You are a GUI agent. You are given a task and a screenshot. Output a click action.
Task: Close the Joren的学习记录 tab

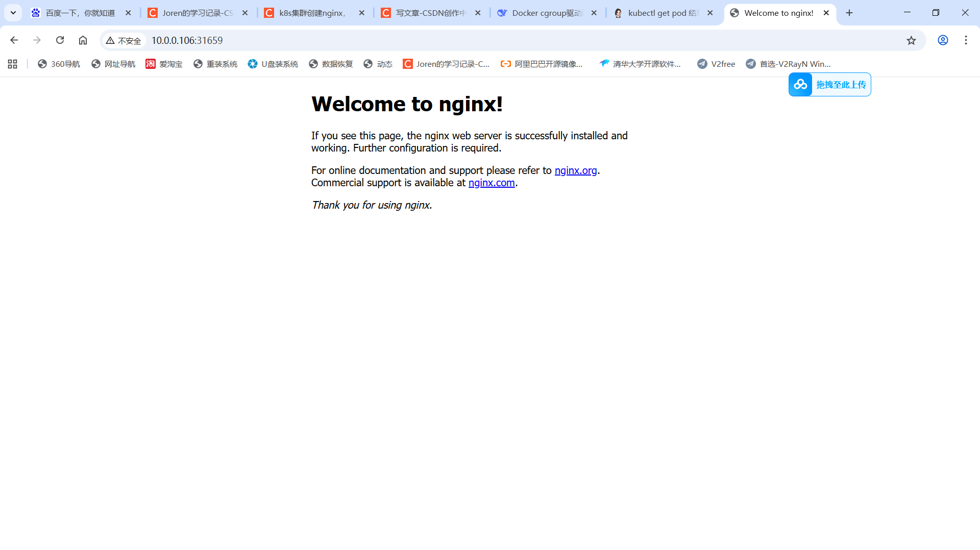coord(245,13)
